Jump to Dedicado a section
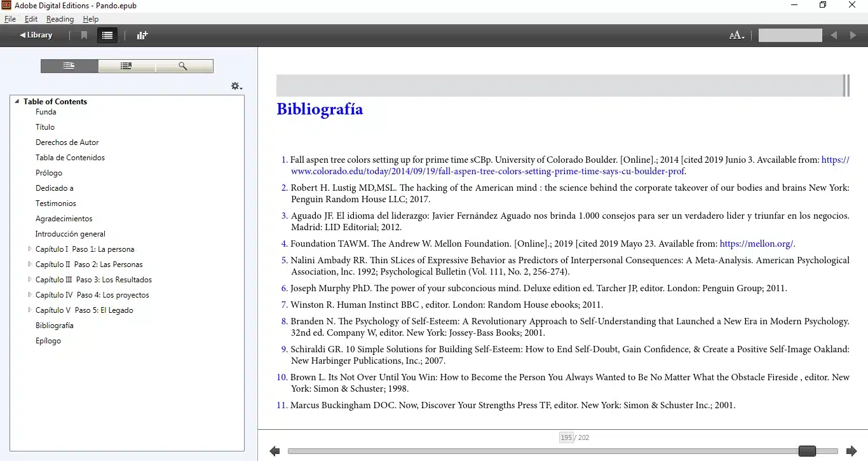 click(55, 188)
